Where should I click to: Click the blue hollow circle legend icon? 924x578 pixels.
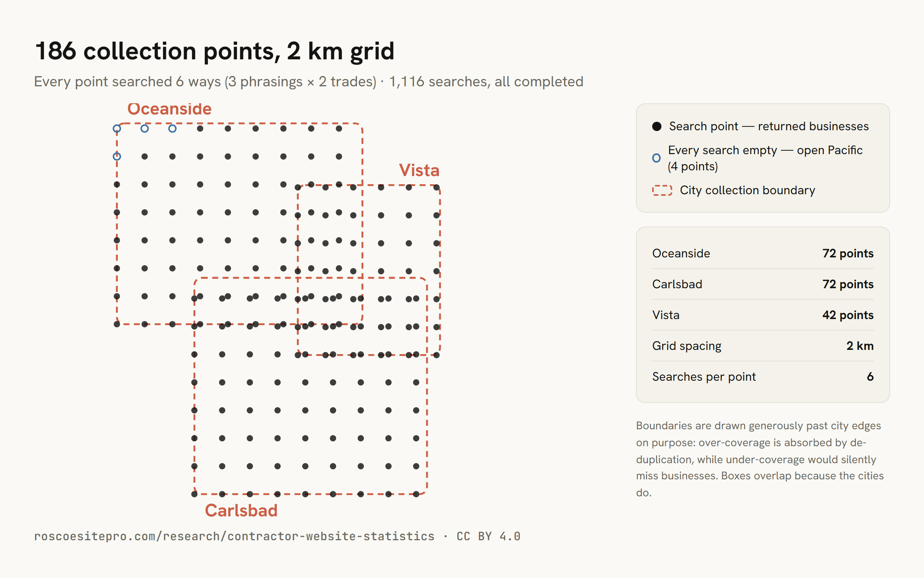[x=656, y=158]
